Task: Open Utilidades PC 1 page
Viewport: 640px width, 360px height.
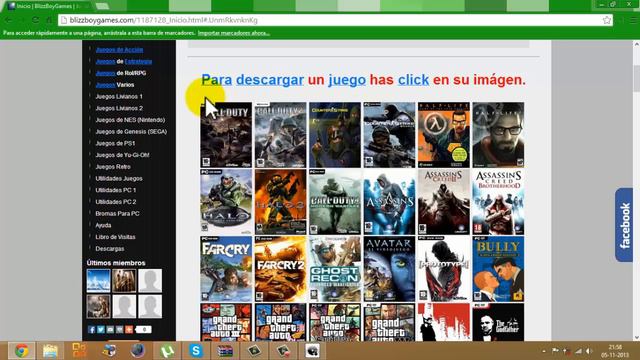Action: point(116,190)
